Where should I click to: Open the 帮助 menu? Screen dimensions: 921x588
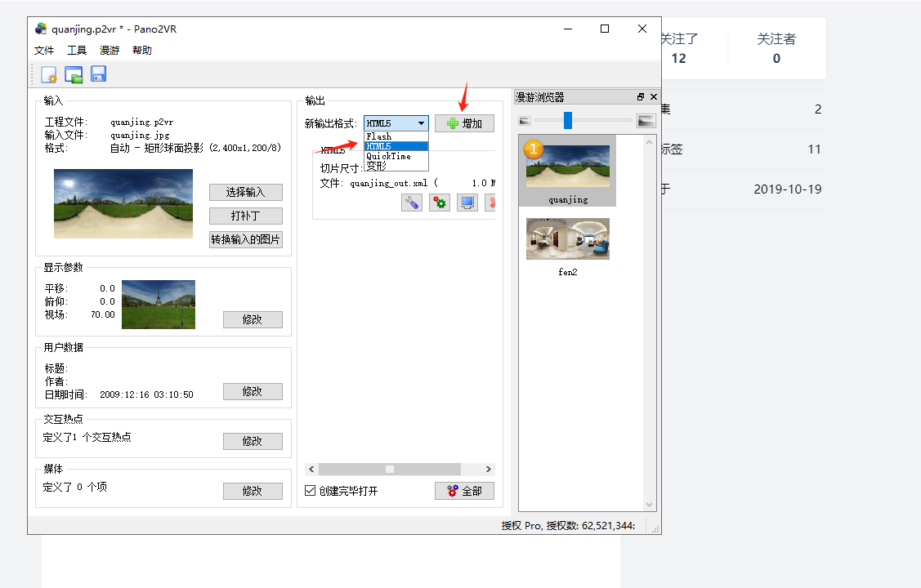coord(142,51)
